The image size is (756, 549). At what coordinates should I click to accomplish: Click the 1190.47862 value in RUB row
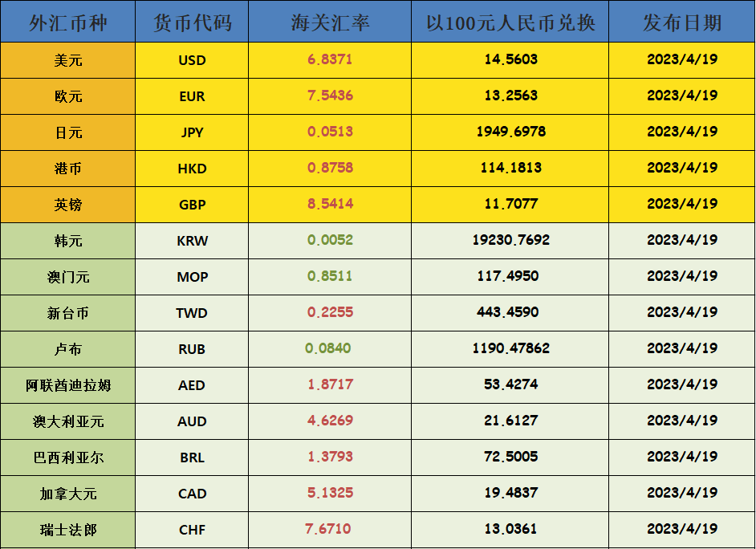[x=510, y=348]
